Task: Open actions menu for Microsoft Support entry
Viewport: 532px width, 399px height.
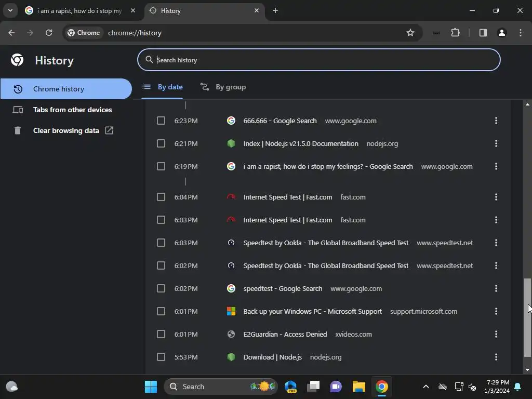Action: tap(496, 312)
